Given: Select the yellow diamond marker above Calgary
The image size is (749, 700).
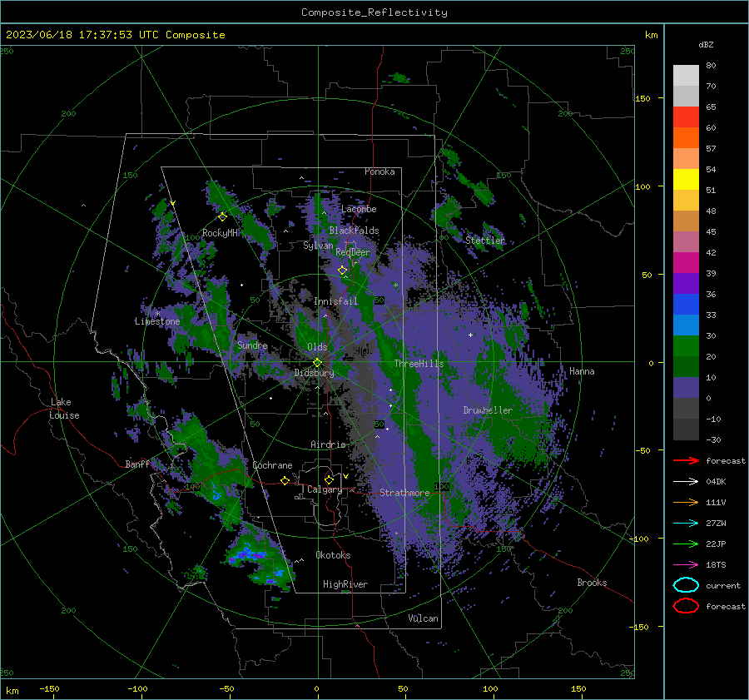Looking at the screenshot, I should click(329, 479).
